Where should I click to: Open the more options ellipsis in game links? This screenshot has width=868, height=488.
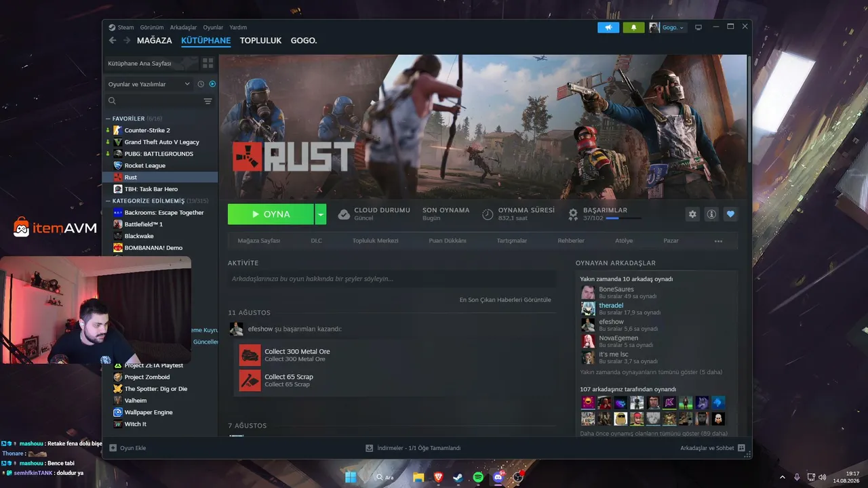click(718, 241)
